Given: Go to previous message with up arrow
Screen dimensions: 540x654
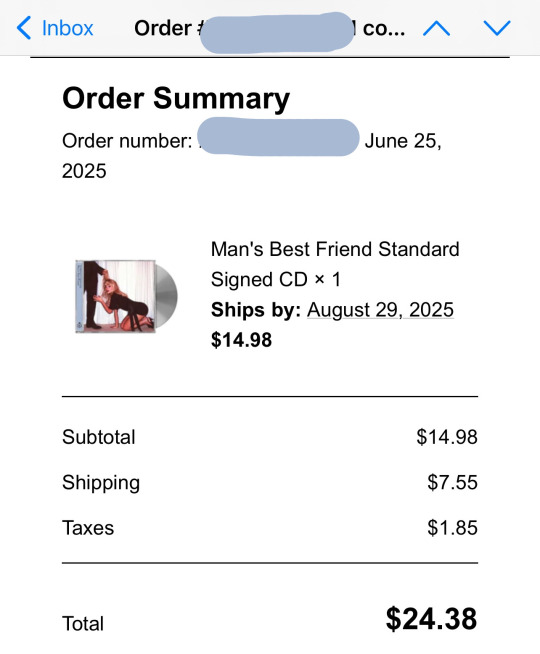Looking at the screenshot, I should tap(436, 28).
